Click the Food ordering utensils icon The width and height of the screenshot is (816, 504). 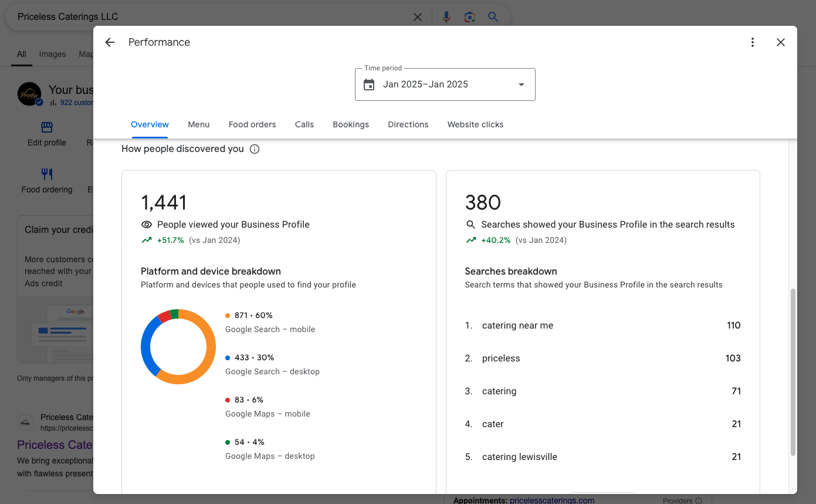point(47,174)
